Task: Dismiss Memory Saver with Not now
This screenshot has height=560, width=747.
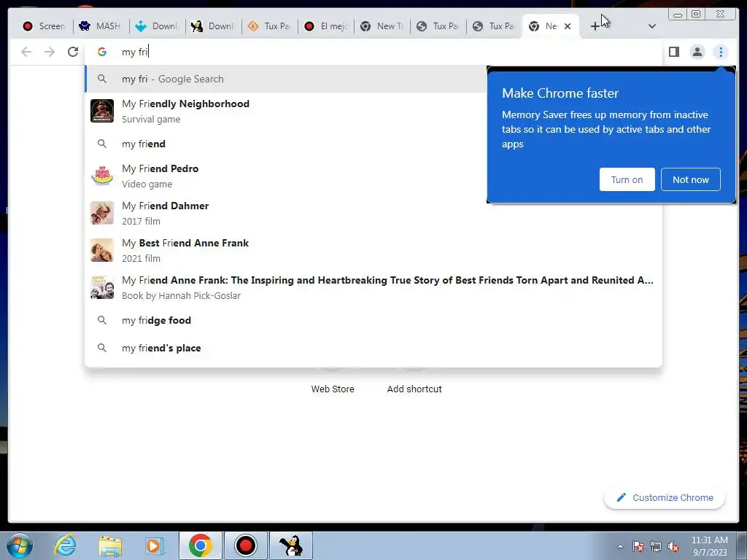Action: pos(690,179)
